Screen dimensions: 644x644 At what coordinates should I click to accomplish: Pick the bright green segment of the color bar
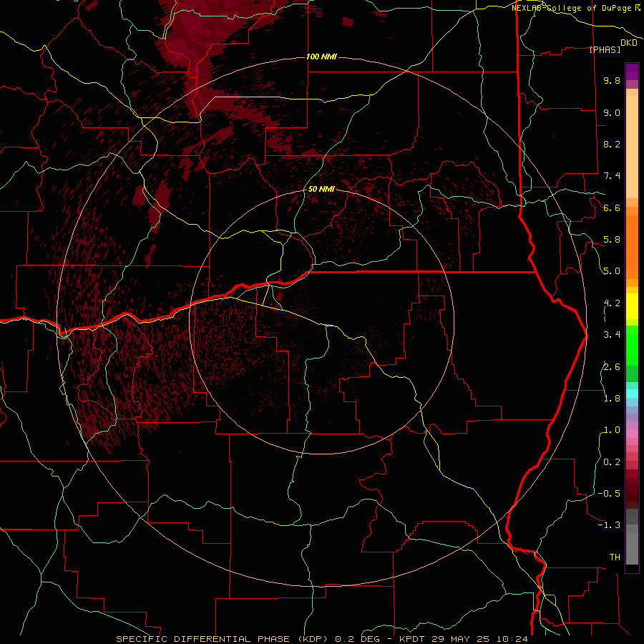pyautogui.click(x=632, y=345)
